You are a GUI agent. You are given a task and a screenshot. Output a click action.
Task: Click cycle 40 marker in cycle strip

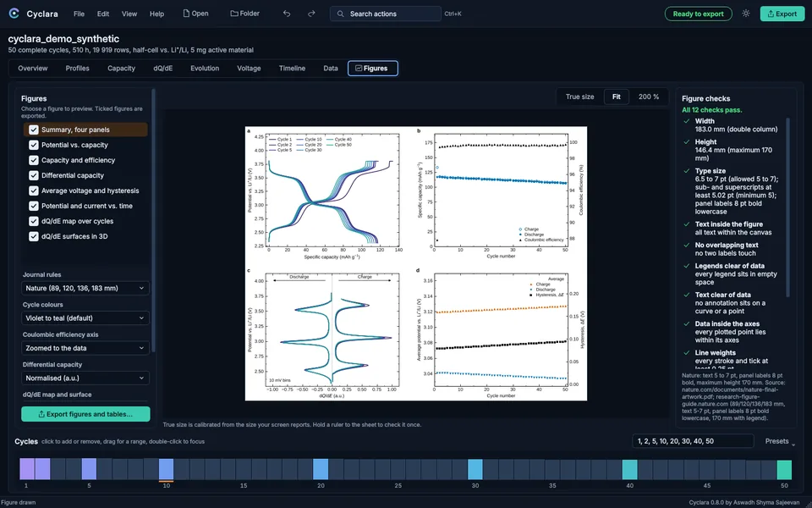629,469
